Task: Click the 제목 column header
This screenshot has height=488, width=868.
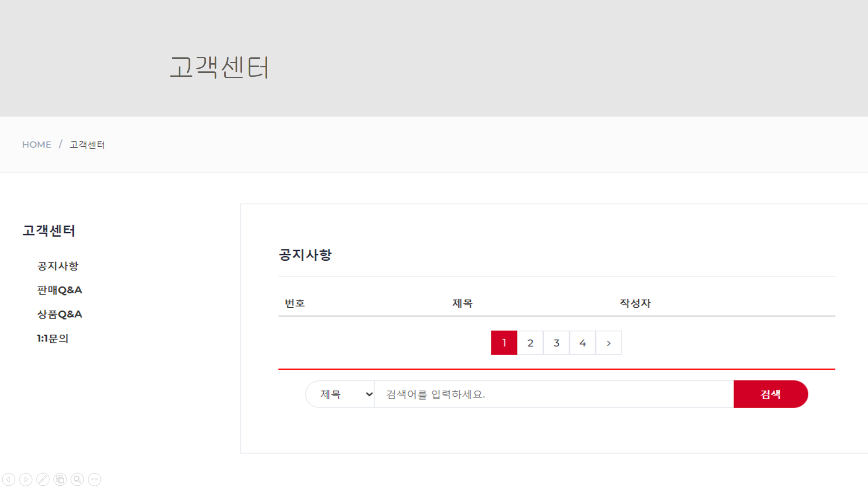Action: click(x=462, y=303)
